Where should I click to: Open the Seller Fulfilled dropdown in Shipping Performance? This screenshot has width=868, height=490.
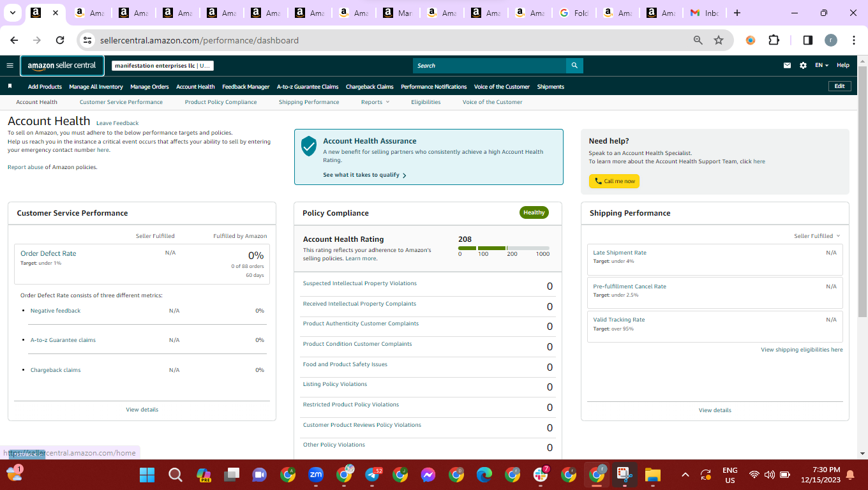click(x=817, y=236)
